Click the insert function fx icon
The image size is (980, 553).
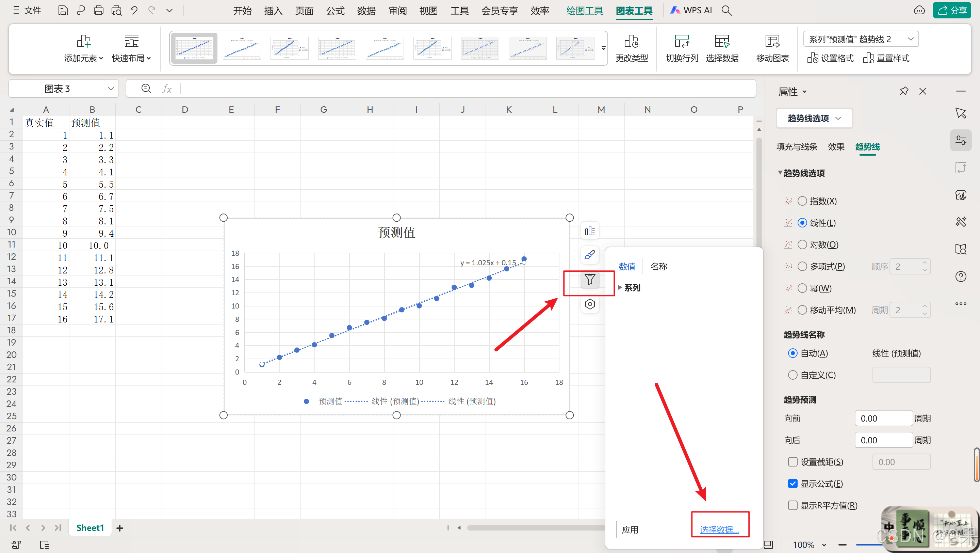167,89
